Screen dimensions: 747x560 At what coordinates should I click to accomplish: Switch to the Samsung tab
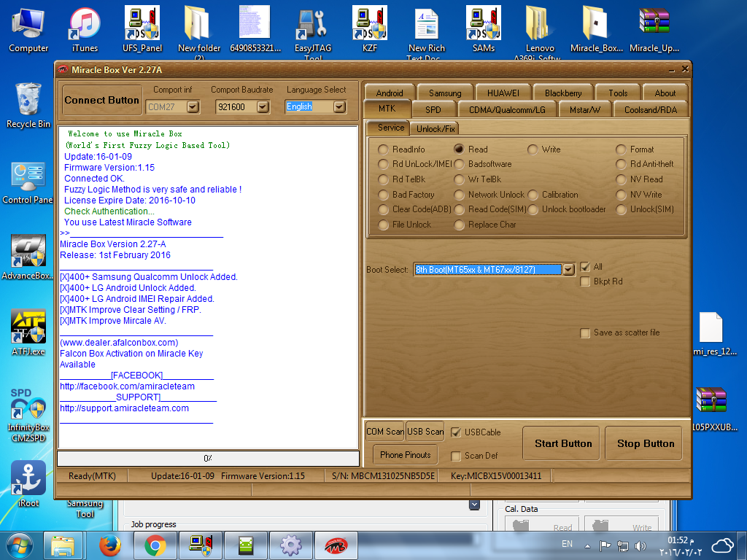(445, 93)
